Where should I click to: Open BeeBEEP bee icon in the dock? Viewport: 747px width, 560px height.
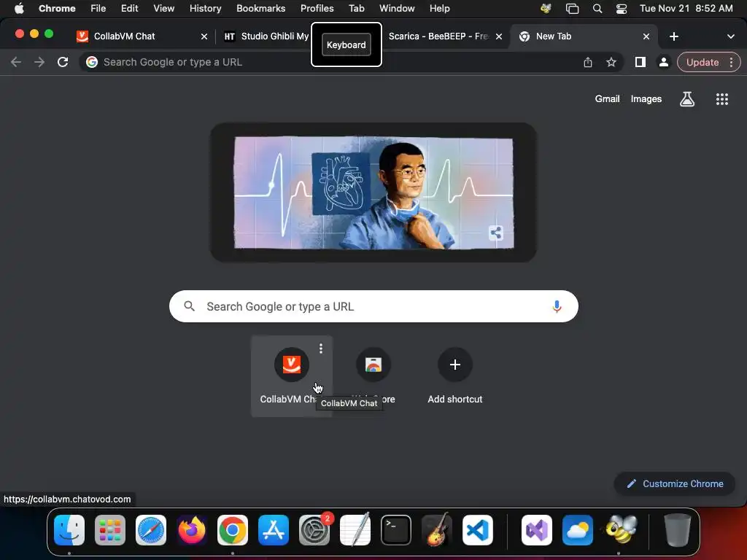pos(621,530)
